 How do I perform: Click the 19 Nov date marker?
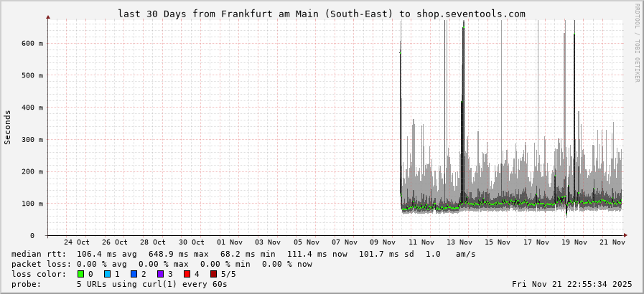point(574,242)
